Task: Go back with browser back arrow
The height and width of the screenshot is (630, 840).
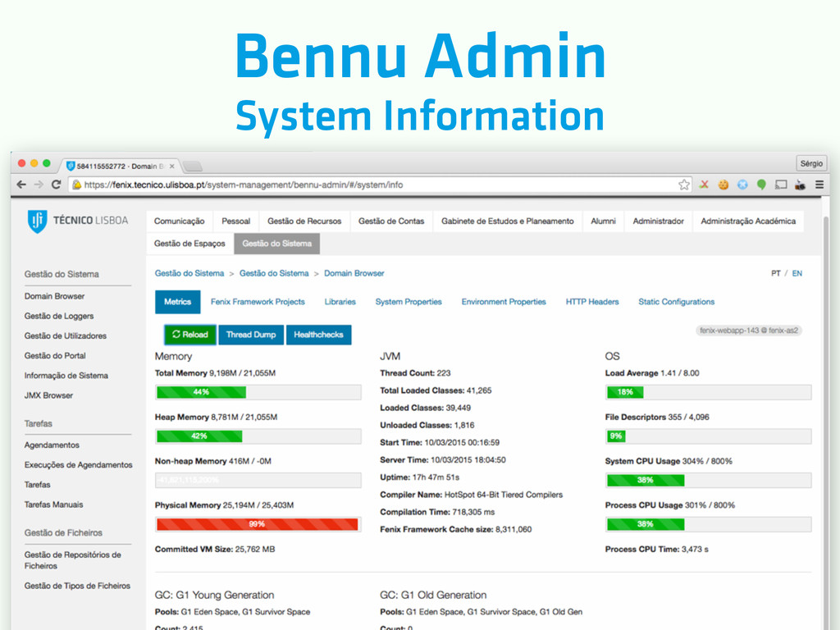Action: pos(21,185)
